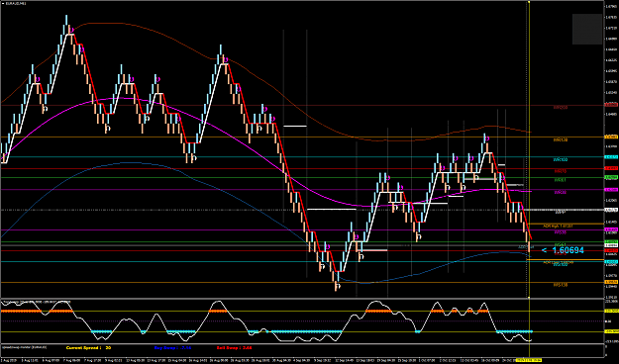Click the dark gray rectangle at top right

click(x=587, y=30)
